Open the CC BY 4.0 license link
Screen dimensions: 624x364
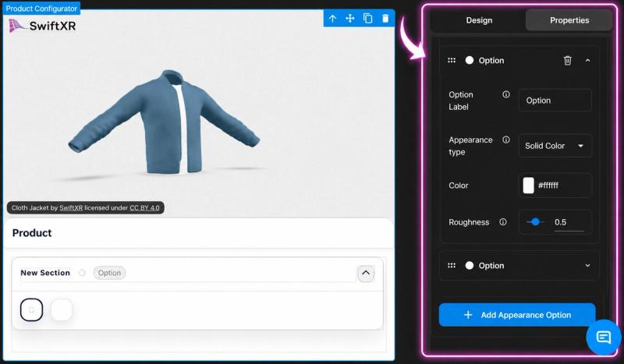[144, 207]
